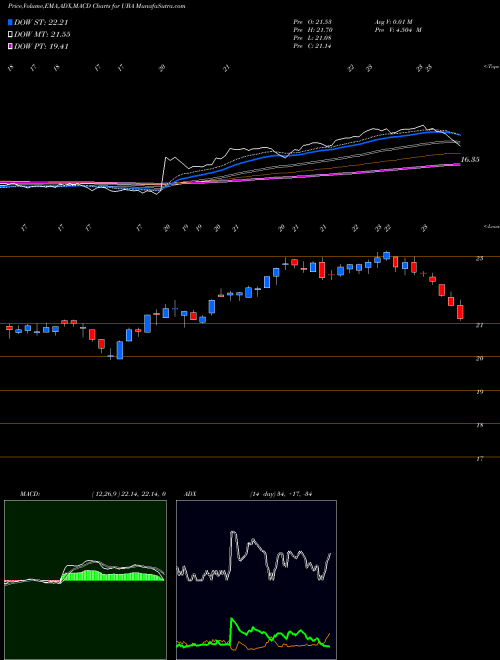500x660 pixels.
Task: Click the 'Pre H: 21.70' high value
Action: tap(313, 30)
